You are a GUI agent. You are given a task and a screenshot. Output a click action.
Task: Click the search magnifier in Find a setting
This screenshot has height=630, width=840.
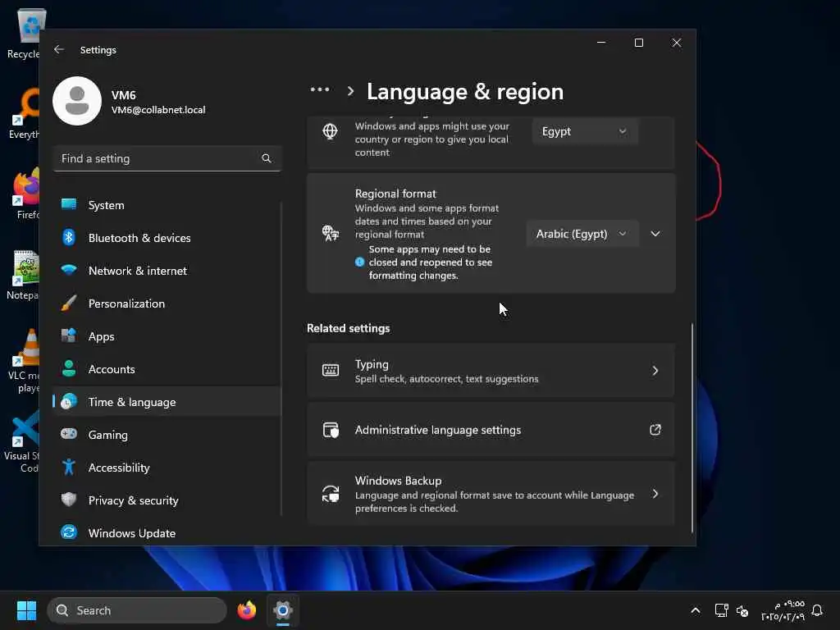click(x=267, y=158)
